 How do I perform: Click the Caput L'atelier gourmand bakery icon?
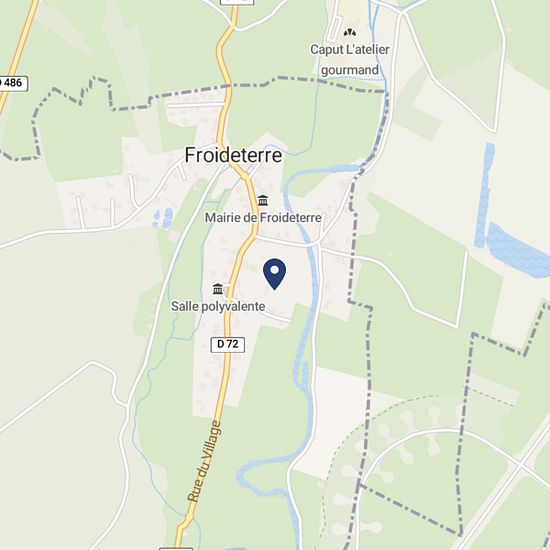point(350,33)
